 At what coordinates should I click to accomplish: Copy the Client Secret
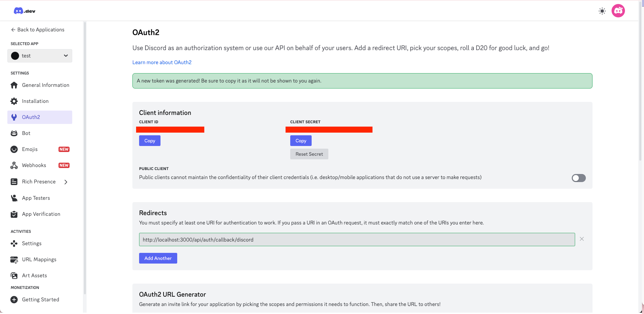[x=301, y=141]
